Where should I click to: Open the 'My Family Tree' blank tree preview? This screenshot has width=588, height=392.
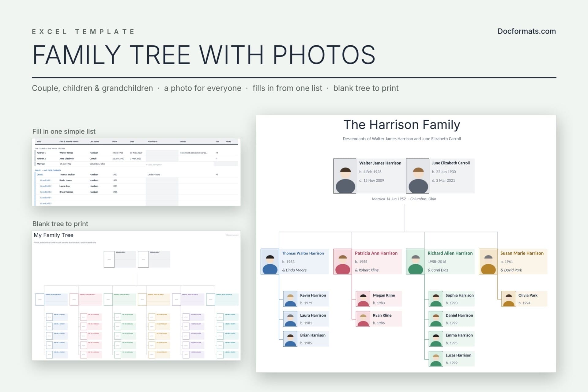click(x=136, y=296)
